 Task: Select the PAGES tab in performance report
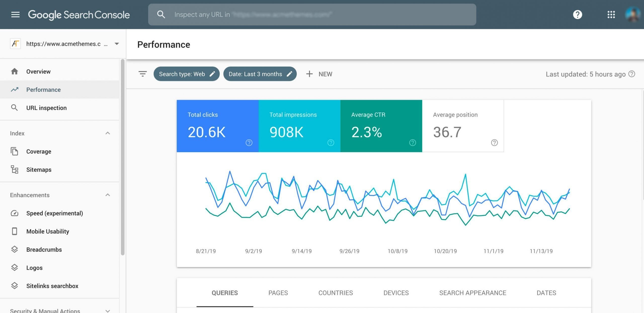point(278,292)
